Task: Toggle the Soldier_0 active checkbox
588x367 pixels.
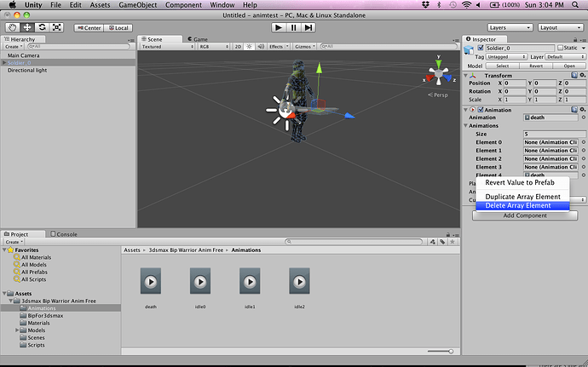Action: click(x=481, y=48)
